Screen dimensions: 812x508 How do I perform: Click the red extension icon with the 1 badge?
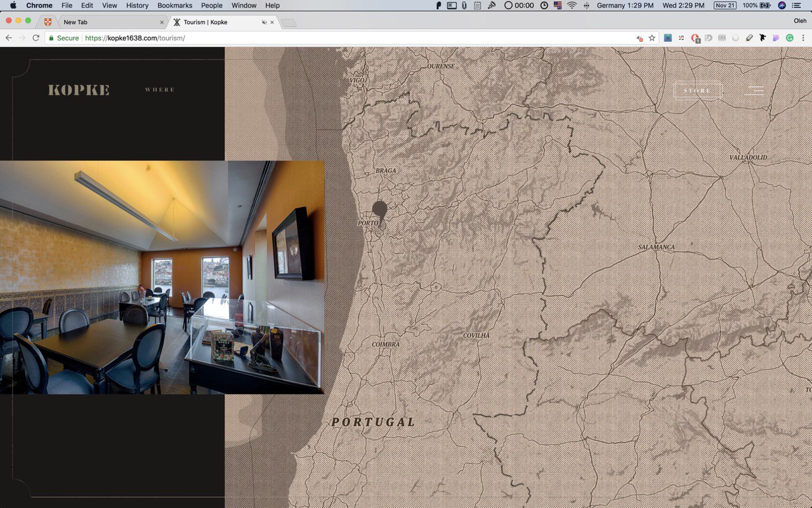tap(695, 38)
